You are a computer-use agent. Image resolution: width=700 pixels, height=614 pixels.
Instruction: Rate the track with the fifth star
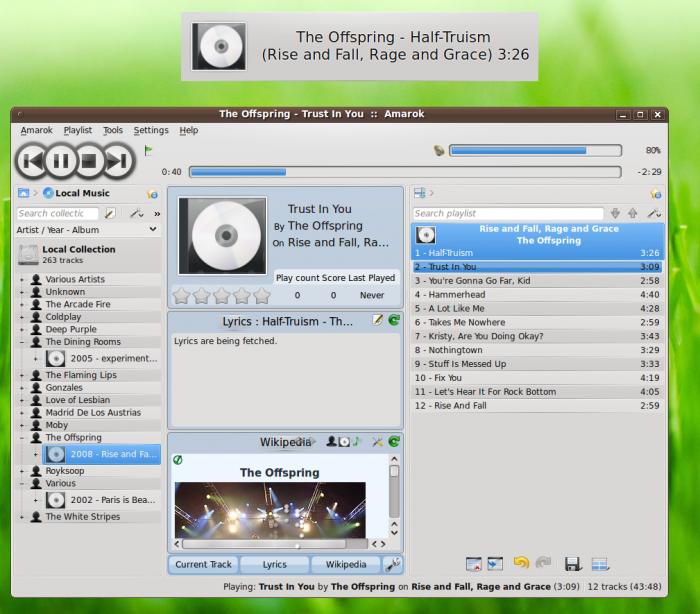[x=262, y=295]
